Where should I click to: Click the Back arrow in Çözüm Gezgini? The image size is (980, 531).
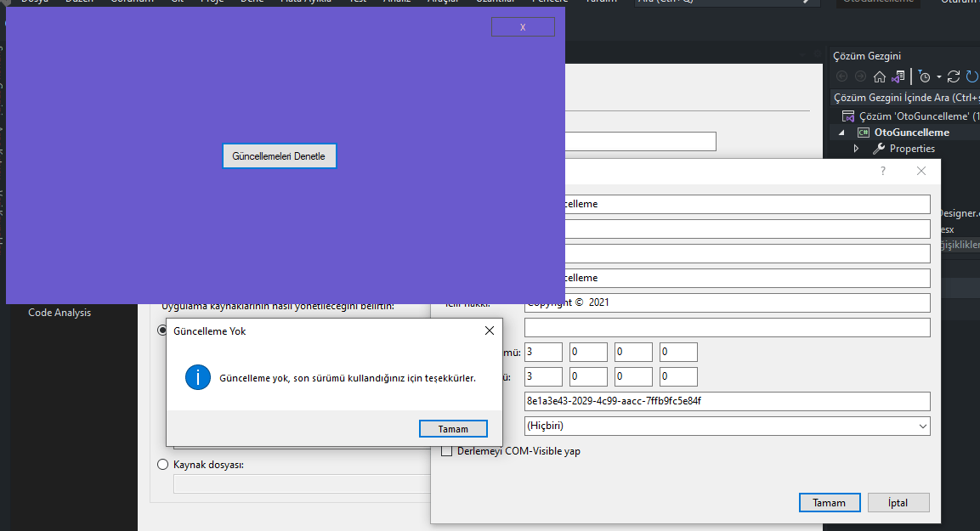(841, 76)
